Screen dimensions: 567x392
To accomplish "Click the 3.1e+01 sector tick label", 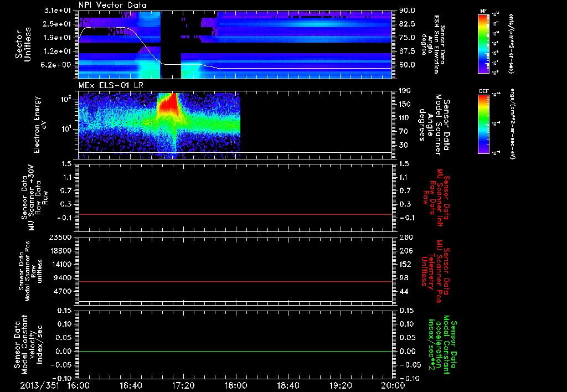I will pos(58,11).
